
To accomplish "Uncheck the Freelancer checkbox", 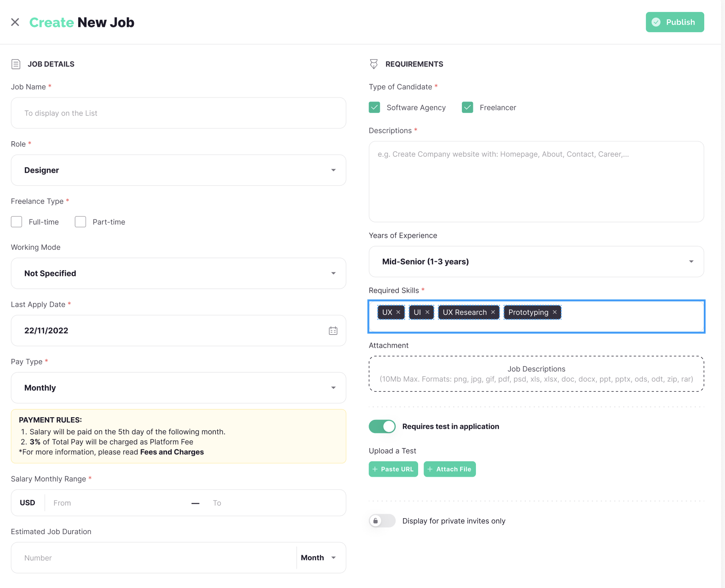I will 468,107.
